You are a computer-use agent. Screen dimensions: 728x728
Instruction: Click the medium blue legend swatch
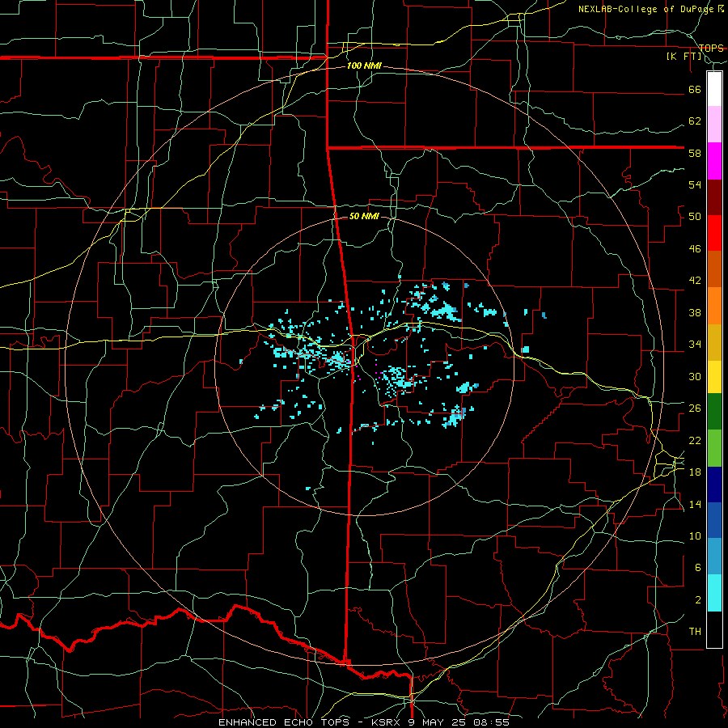(714, 520)
